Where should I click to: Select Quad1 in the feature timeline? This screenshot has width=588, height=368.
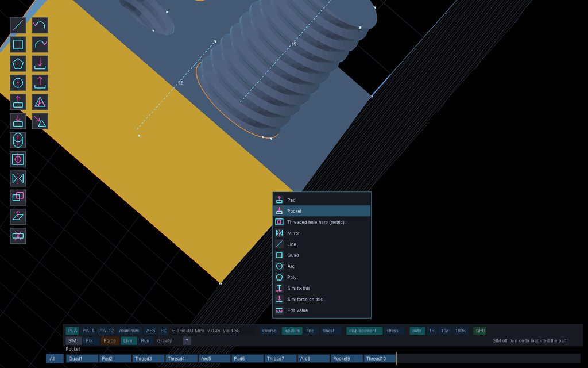click(82, 359)
